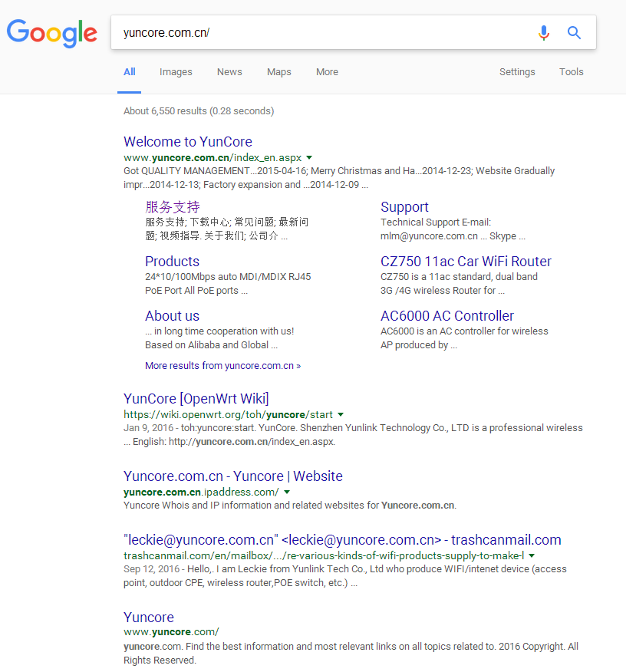Viewport: 626px width, 672px height.
Task: Start voice search with the microphone icon
Action: tap(544, 33)
